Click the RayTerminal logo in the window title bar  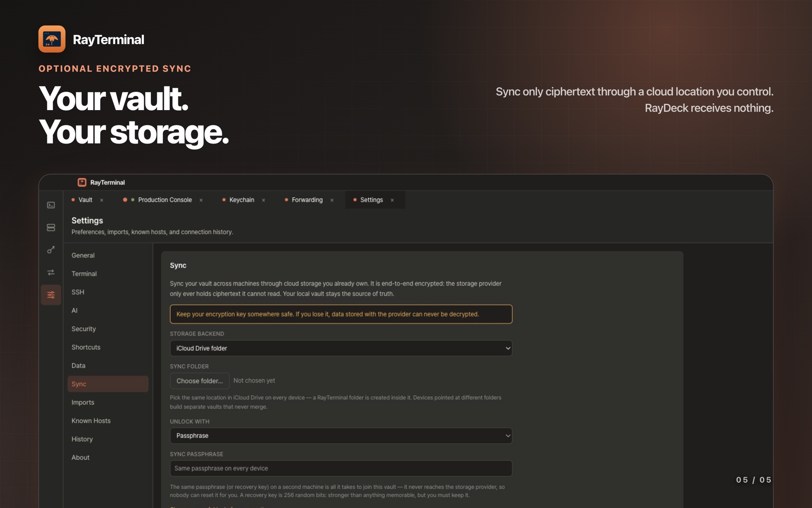(82, 182)
